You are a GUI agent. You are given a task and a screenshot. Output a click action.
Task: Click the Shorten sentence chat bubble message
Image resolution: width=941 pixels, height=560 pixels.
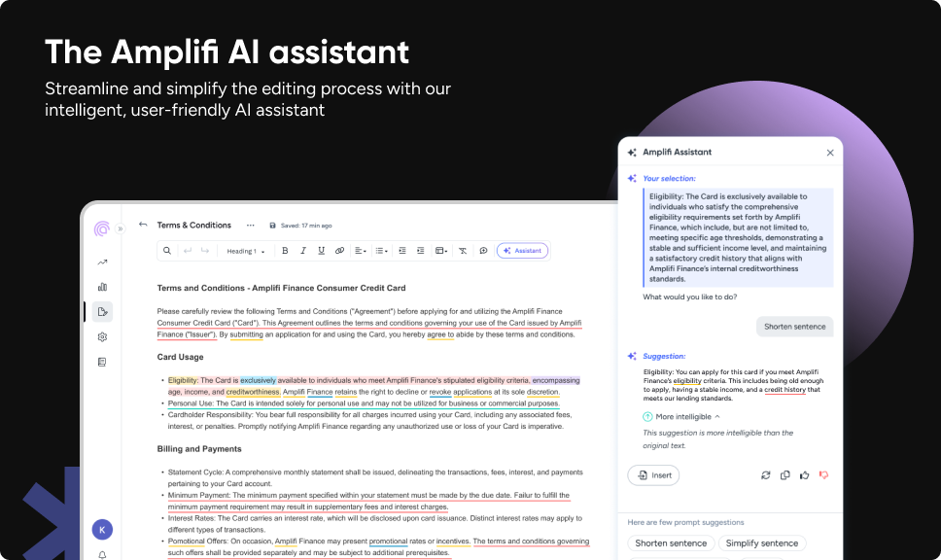[x=794, y=327]
